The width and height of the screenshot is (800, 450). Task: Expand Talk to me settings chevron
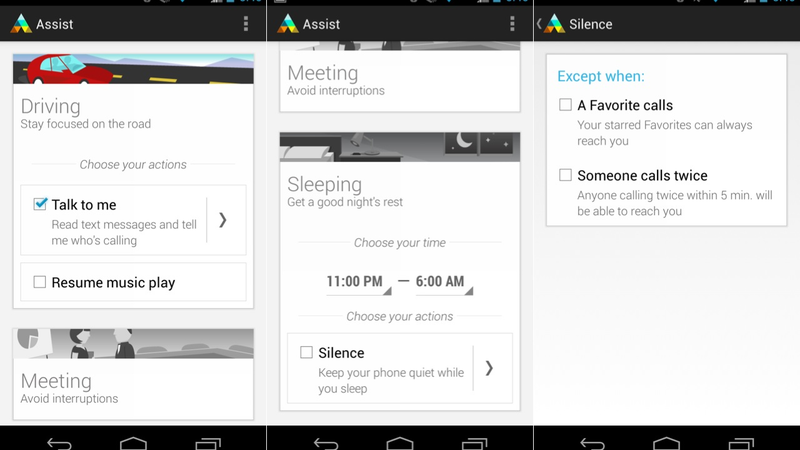click(x=223, y=220)
